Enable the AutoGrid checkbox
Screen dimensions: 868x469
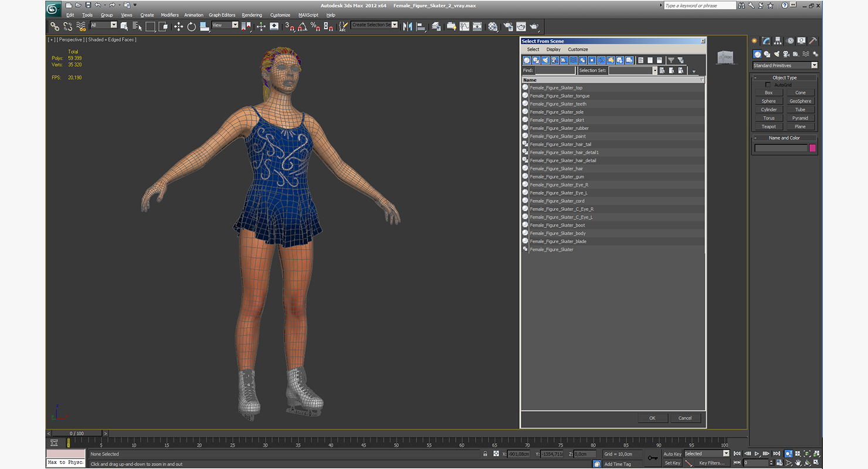click(768, 85)
